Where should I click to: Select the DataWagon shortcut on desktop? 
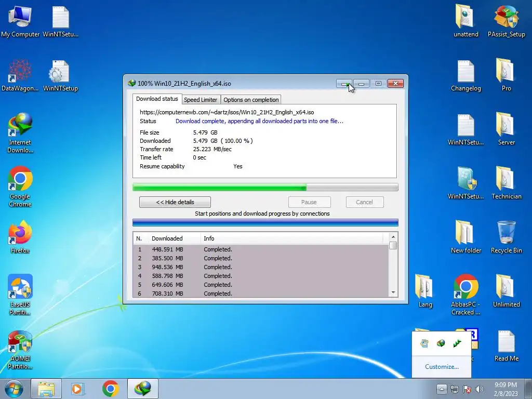20,75
